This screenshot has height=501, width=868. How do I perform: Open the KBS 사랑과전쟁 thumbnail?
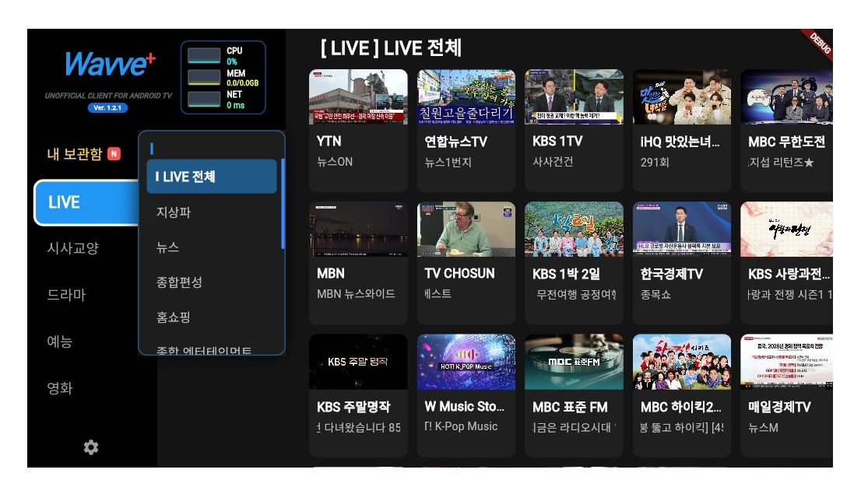point(786,229)
